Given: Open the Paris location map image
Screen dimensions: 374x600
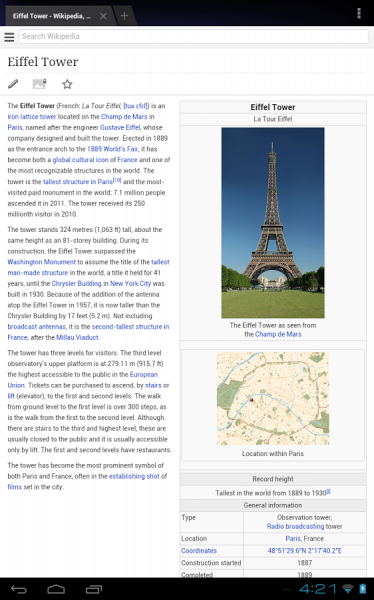Looking at the screenshot, I should (273, 398).
